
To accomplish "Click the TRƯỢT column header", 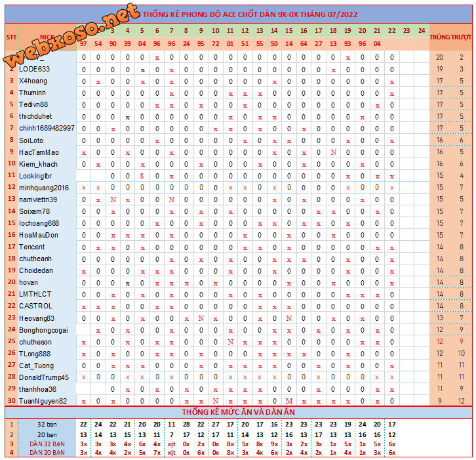I will [461, 37].
